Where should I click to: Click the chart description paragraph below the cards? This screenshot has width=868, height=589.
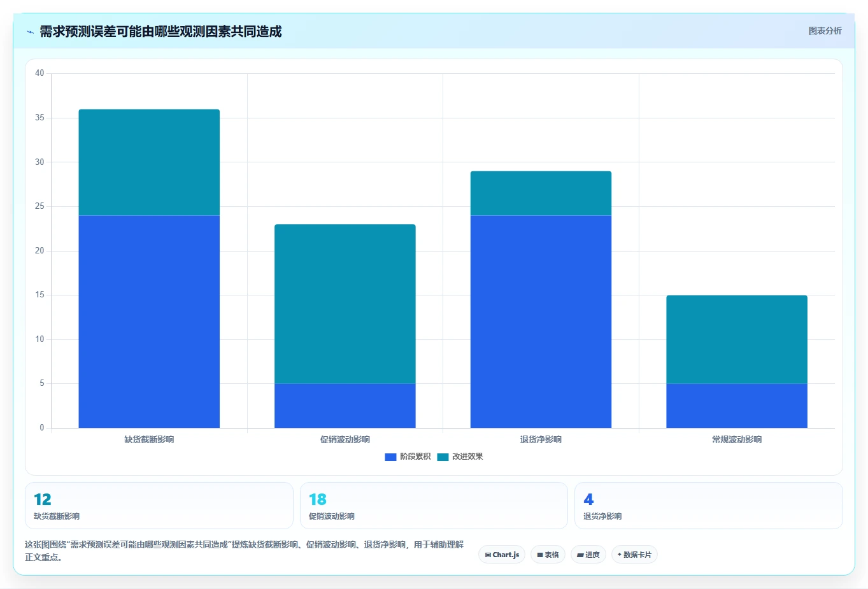[x=245, y=551]
